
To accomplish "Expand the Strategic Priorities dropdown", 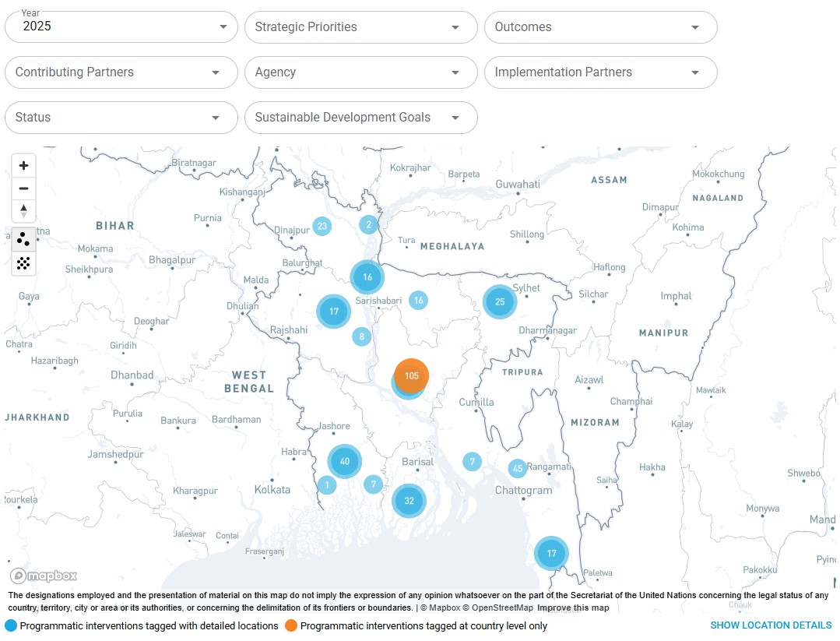I will 360,27.
